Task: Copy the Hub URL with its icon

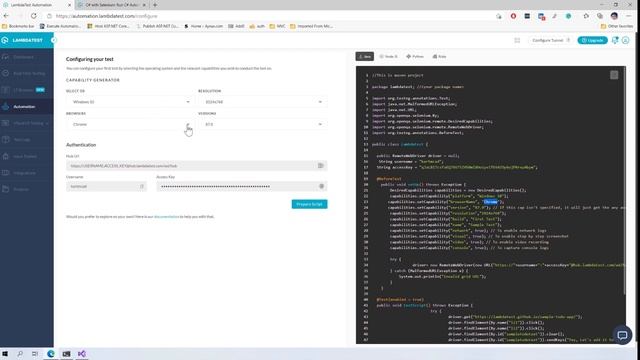Action: tap(321, 166)
